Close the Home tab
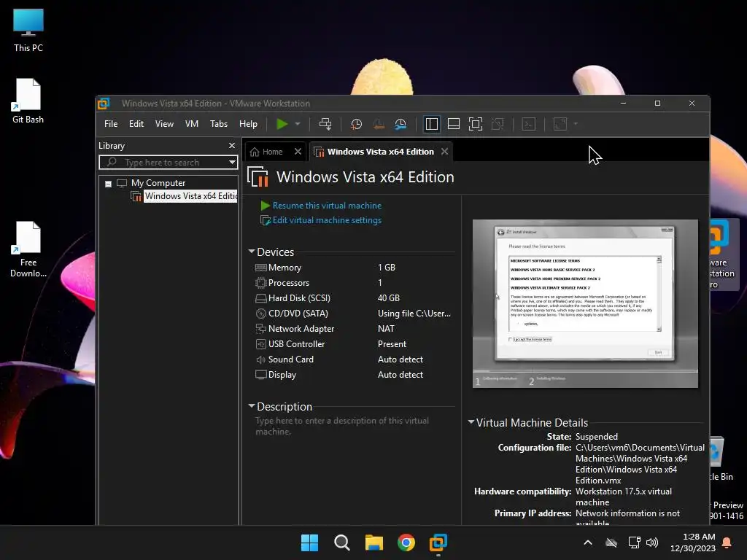Screen dimensions: 747x560 (298, 152)
